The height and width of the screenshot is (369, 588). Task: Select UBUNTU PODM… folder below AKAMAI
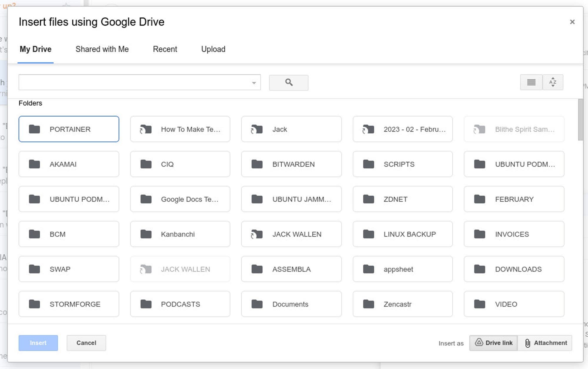pyautogui.click(x=69, y=199)
